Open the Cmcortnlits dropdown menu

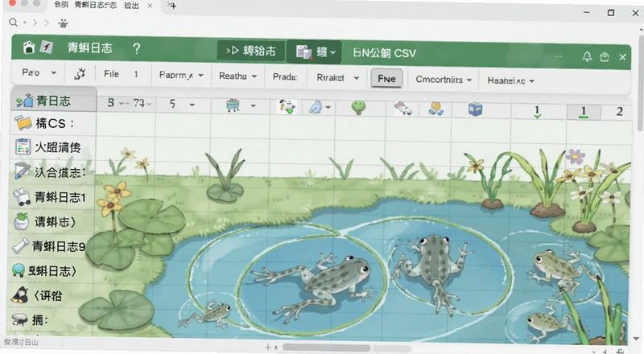click(444, 80)
